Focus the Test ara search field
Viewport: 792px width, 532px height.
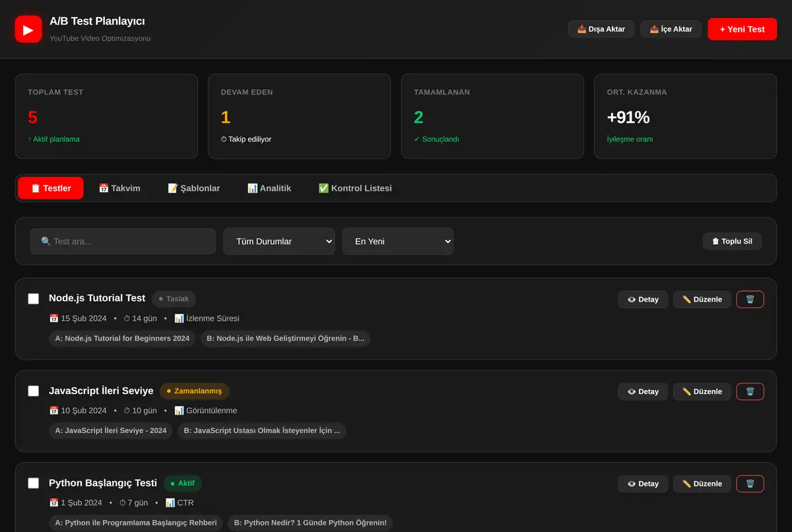[123, 242]
